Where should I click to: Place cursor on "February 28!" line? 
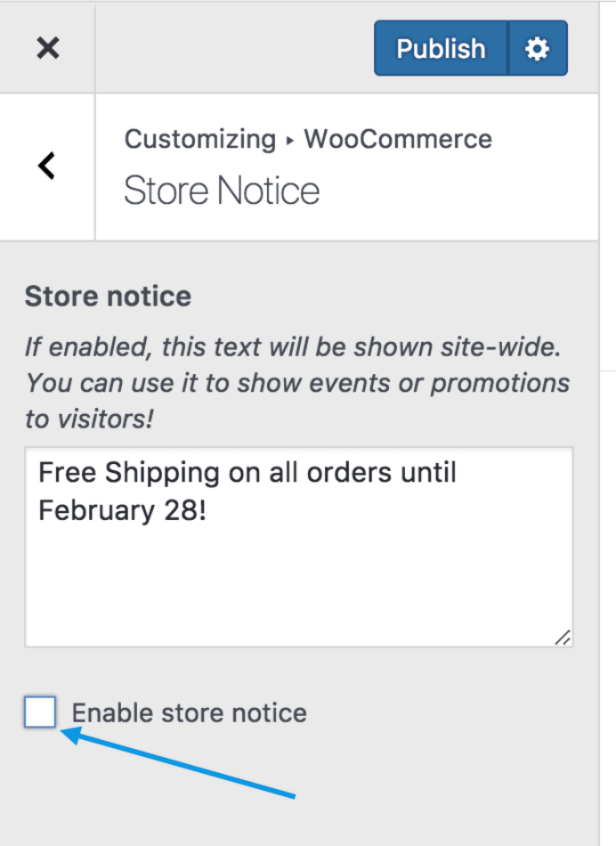point(123,511)
